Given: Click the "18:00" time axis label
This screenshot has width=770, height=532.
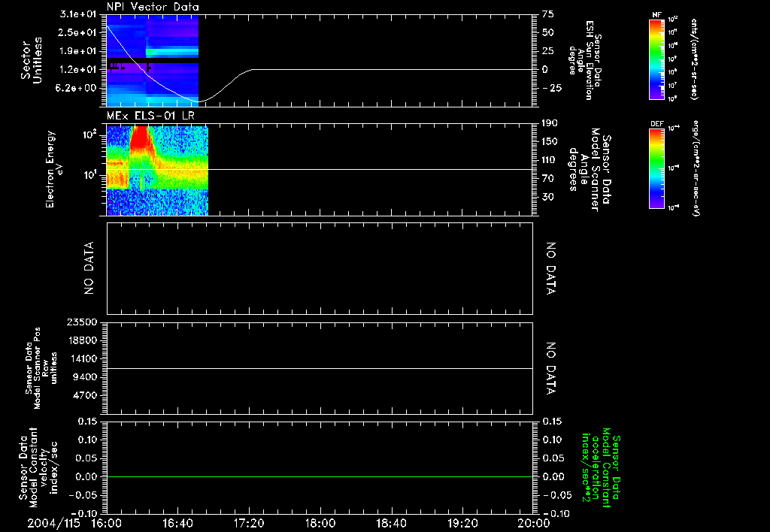Looking at the screenshot, I should point(320,524).
